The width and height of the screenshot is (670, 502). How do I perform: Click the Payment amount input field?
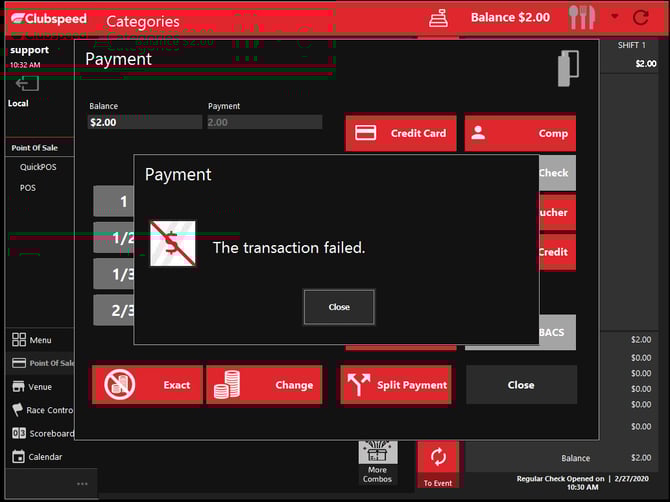click(x=264, y=122)
